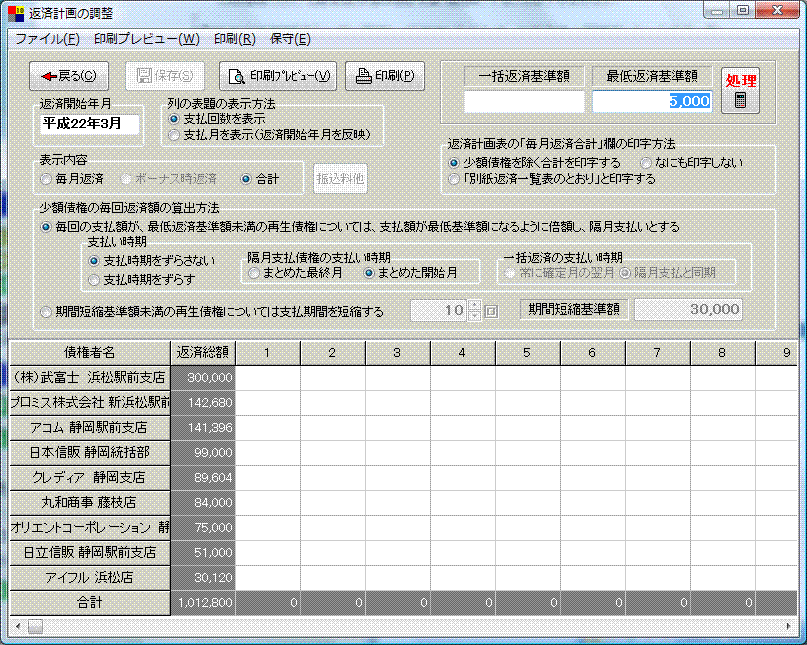Open the 保守 menu

pos(290,39)
